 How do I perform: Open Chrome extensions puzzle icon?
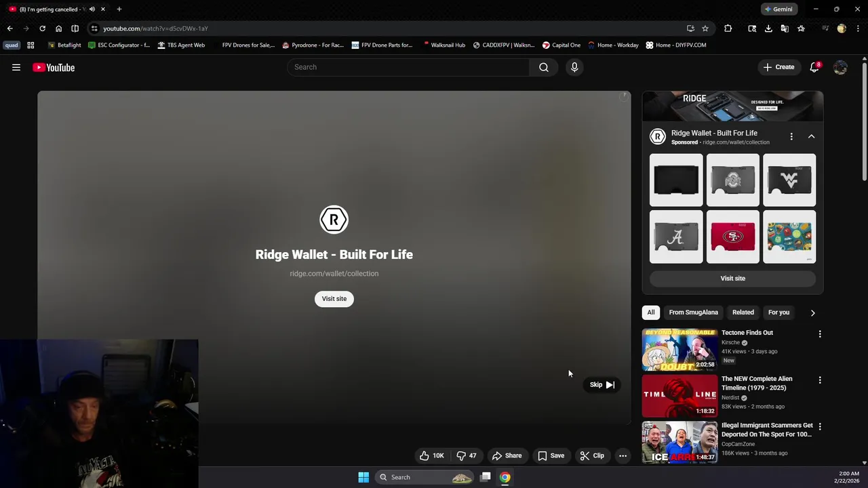[728, 28]
